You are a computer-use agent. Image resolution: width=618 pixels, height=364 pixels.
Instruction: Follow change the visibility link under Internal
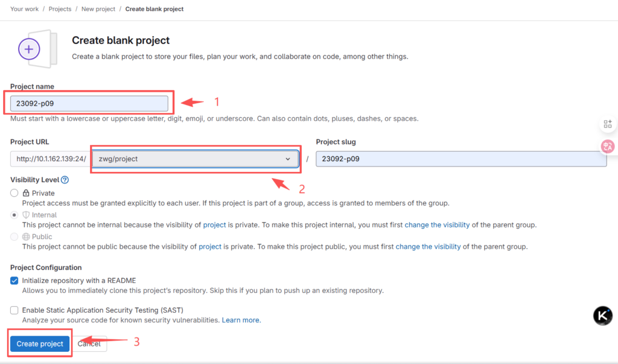tap(437, 225)
